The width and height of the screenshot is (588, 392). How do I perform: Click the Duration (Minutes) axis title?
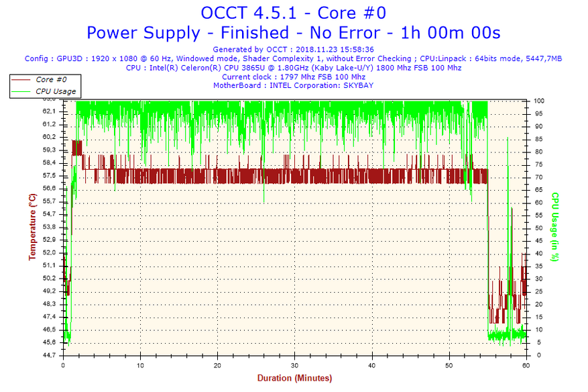click(294, 379)
